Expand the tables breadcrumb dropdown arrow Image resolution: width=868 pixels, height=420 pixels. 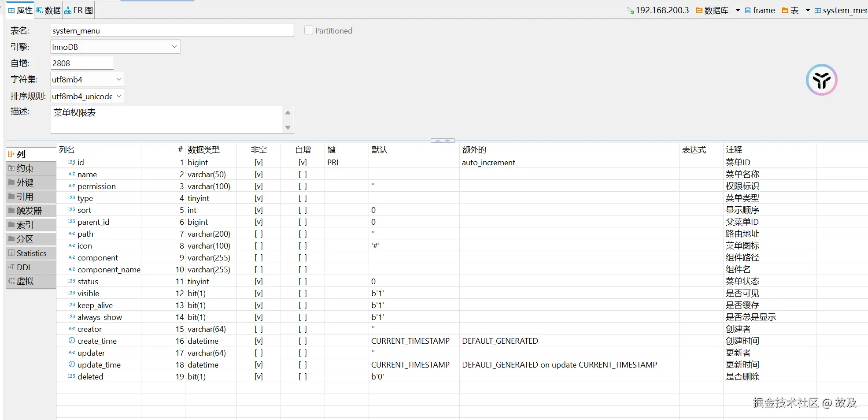pyautogui.click(x=808, y=10)
